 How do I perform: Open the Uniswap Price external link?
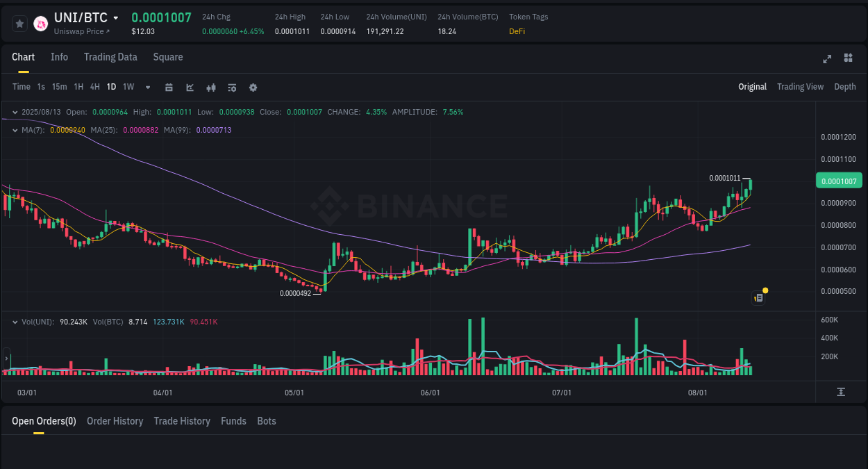click(82, 31)
